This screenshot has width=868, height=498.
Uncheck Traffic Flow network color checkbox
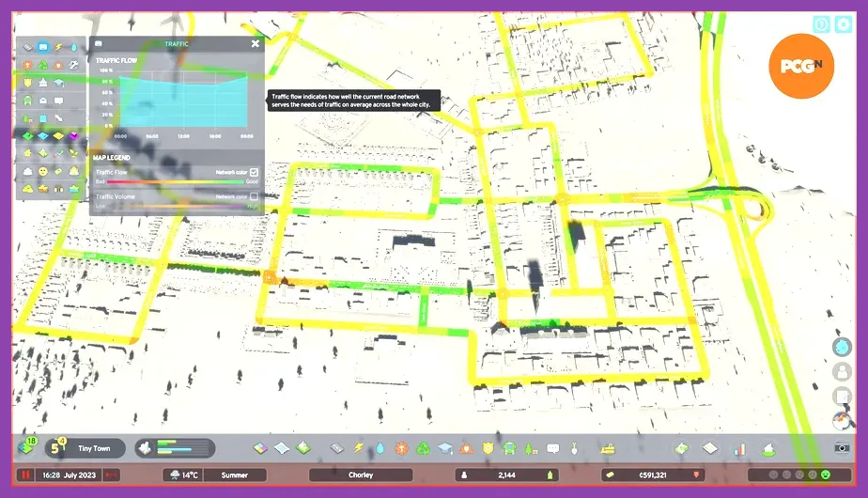254,172
